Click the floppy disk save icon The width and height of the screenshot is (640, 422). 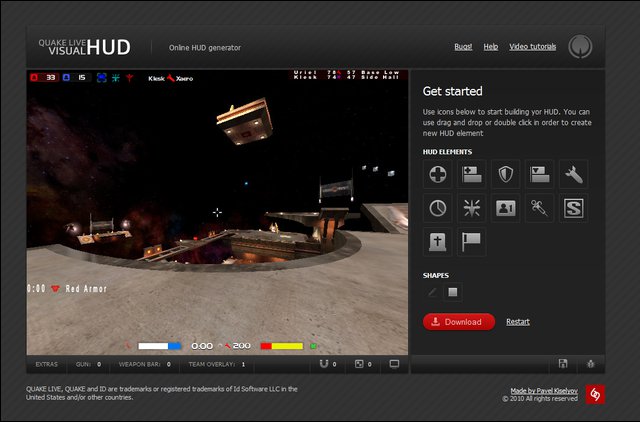[563, 364]
